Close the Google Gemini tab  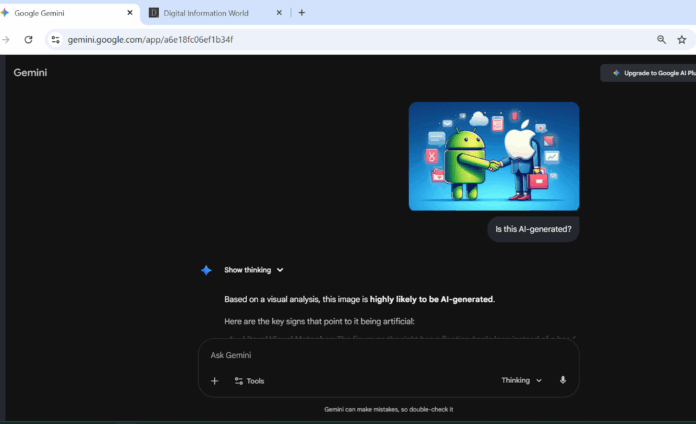[x=130, y=13]
